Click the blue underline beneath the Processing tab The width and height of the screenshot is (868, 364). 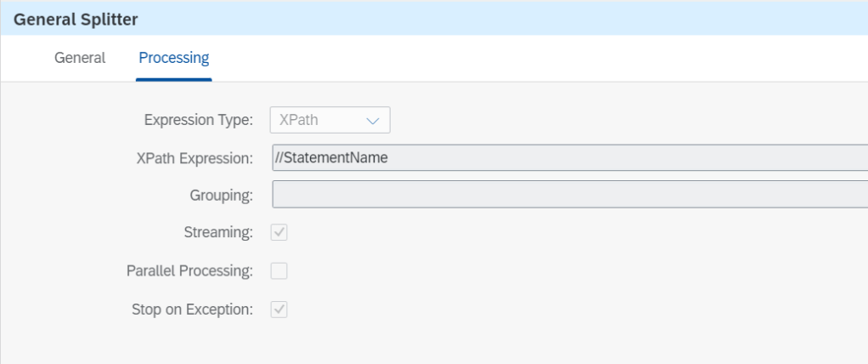(x=174, y=79)
